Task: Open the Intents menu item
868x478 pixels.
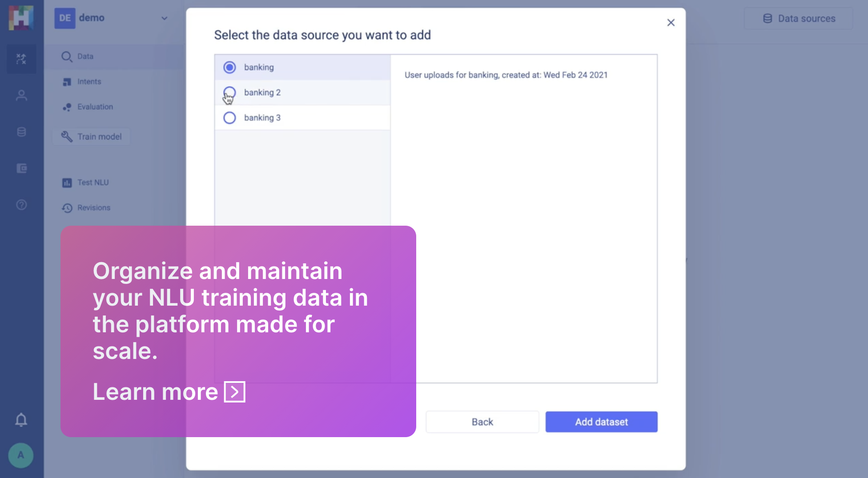Action: pos(89,82)
